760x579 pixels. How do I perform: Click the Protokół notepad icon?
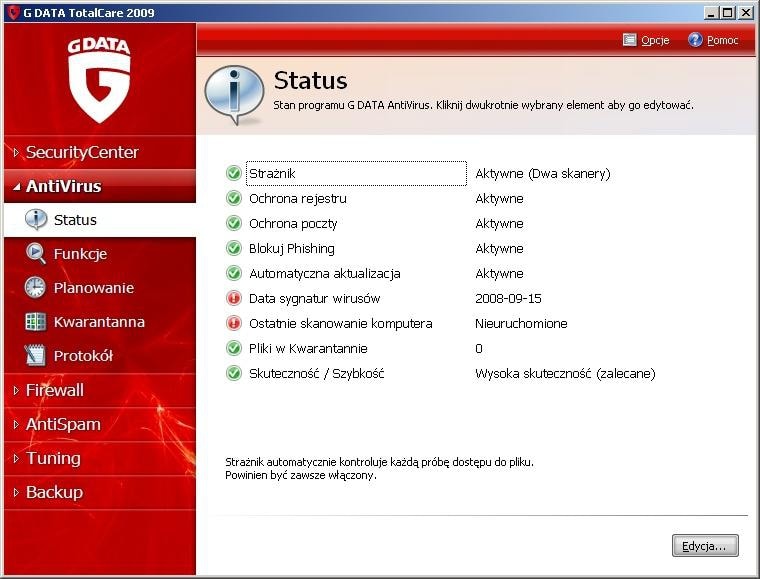[36, 356]
